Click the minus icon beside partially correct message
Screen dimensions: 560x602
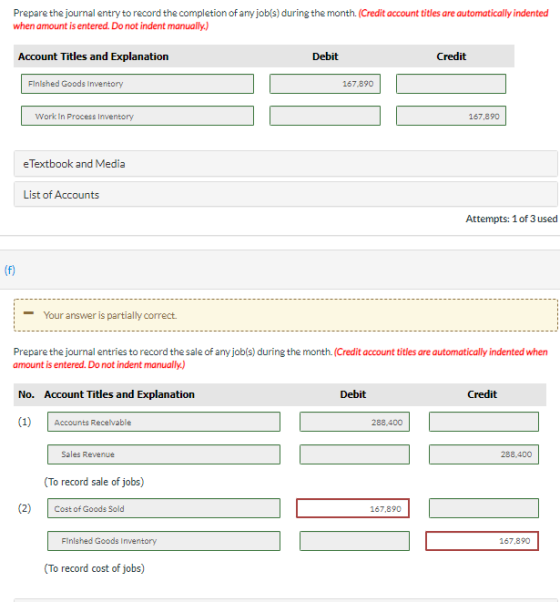28,313
